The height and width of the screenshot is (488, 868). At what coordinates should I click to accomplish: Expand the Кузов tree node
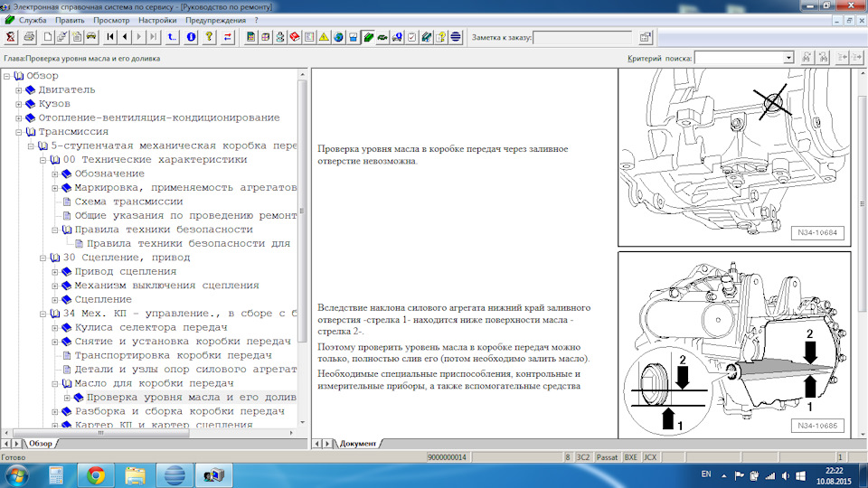tap(19, 104)
